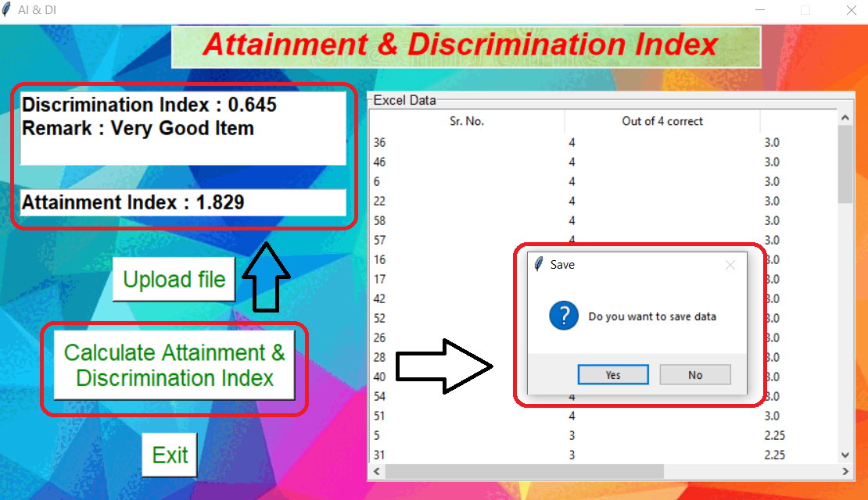
Task: Confirm saving with the Yes button
Action: pyautogui.click(x=613, y=374)
